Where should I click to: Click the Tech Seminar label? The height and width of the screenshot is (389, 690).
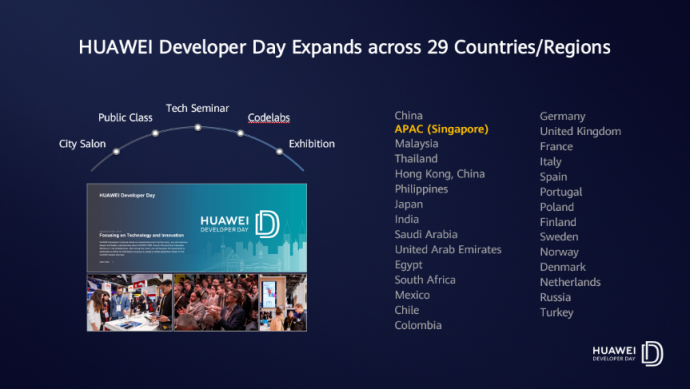click(198, 108)
